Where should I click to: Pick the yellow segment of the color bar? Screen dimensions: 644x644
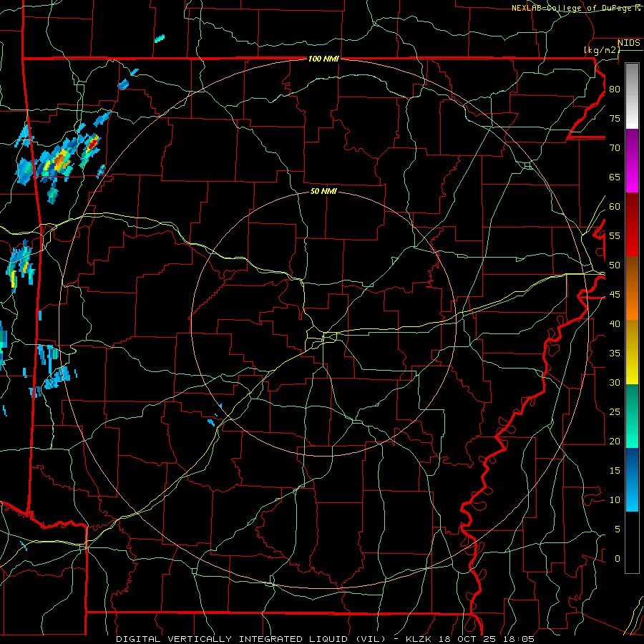(632, 352)
